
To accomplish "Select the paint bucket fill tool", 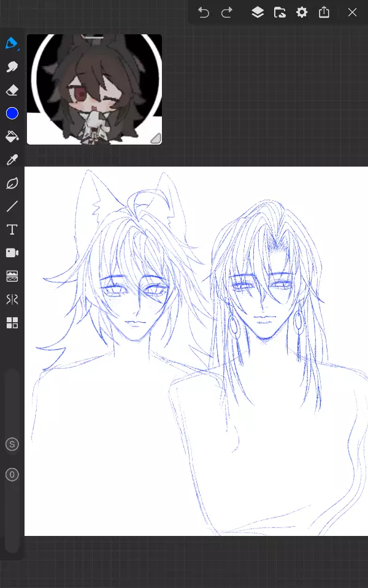I will (12, 137).
